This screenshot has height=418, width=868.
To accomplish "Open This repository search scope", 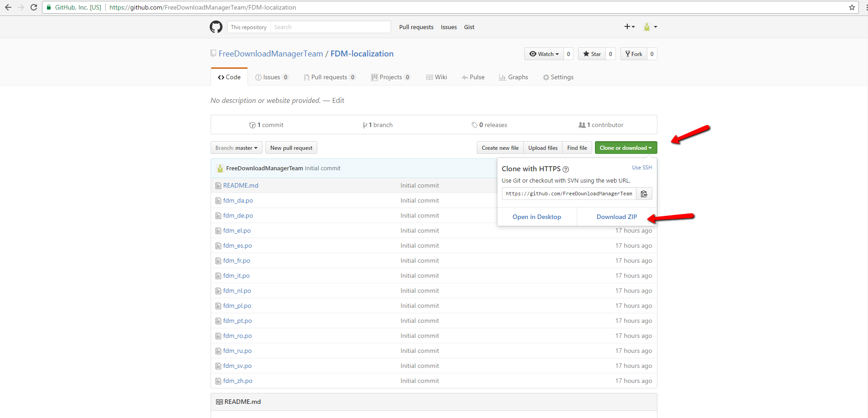I will pos(249,27).
